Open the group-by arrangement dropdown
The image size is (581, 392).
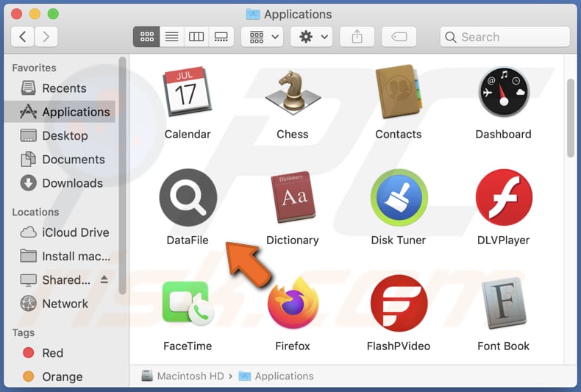263,37
